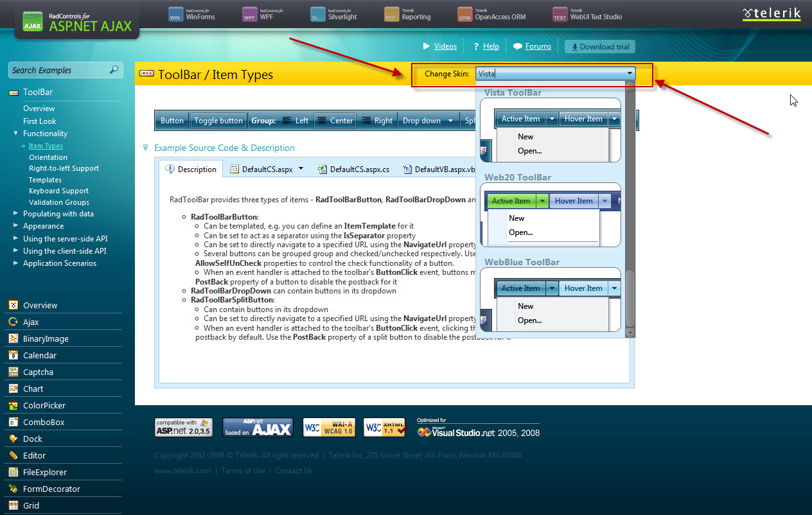Screen dimensions: 812x515
Task: Click the ASP.NET AJAX logo
Action: tap(77, 22)
